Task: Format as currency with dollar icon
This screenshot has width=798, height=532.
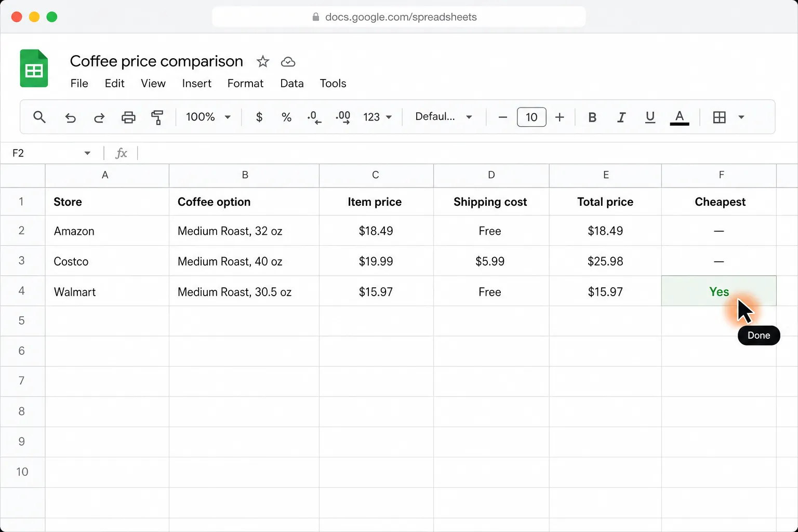Action: [x=259, y=117]
